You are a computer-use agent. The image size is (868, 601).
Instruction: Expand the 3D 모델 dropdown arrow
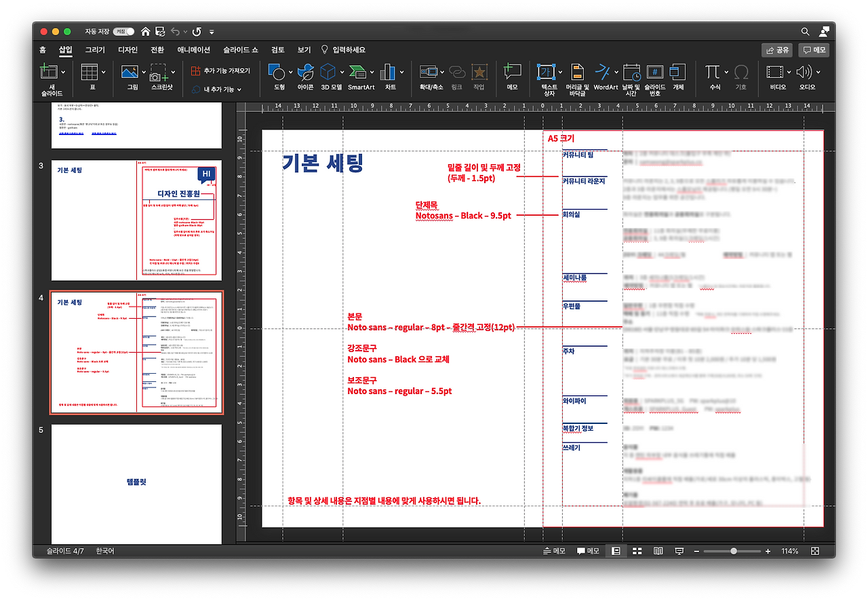[x=342, y=72]
